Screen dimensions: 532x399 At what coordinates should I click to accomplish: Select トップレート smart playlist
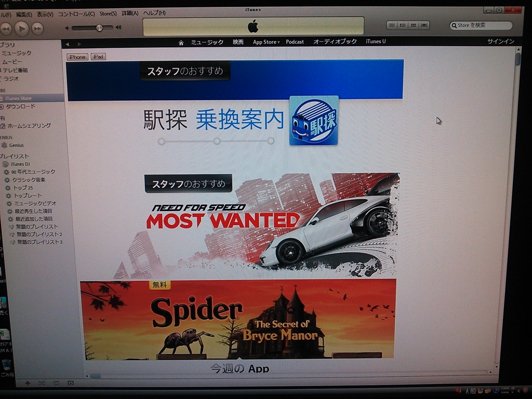tap(28, 195)
